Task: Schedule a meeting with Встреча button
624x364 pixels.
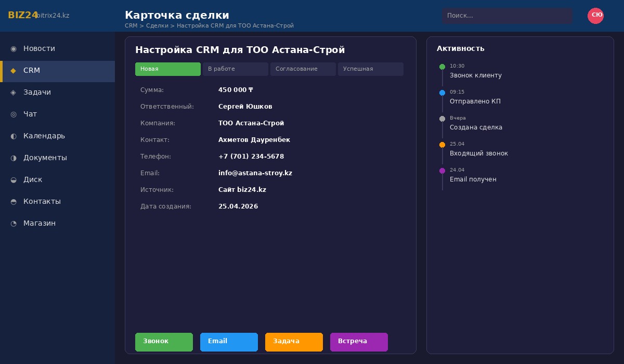Action: [x=359, y=342]
